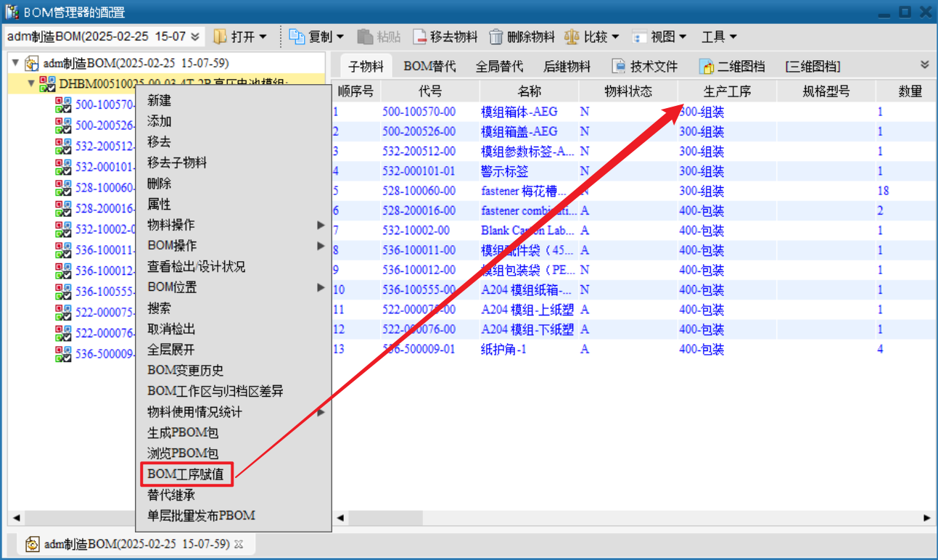Click the 物料状态 column header
Viewport: 938px width, 560px height.
coord(628,91)
